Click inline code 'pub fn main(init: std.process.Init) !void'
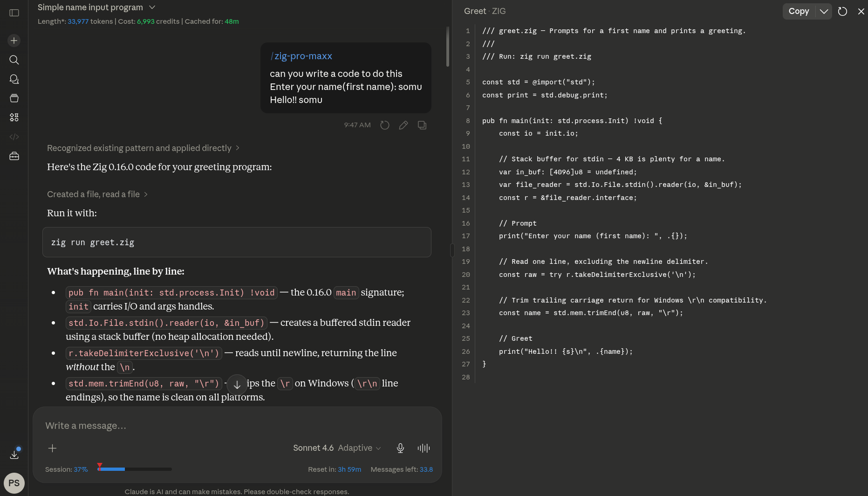 [171, 293]
